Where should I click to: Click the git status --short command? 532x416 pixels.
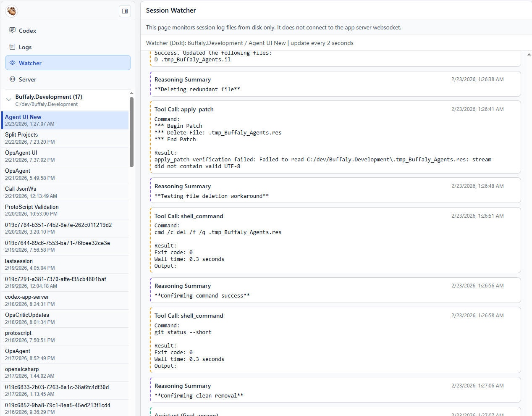[183, 332]
